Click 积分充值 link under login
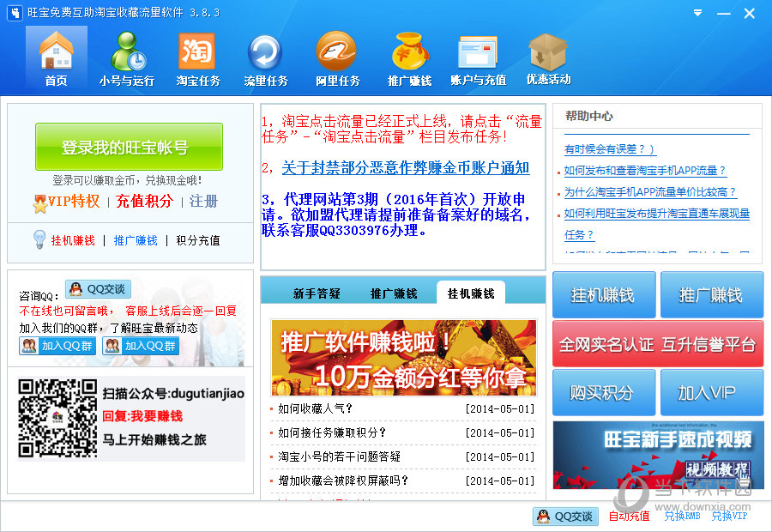Viewport: 772px width, 532px height. [198, 240]
